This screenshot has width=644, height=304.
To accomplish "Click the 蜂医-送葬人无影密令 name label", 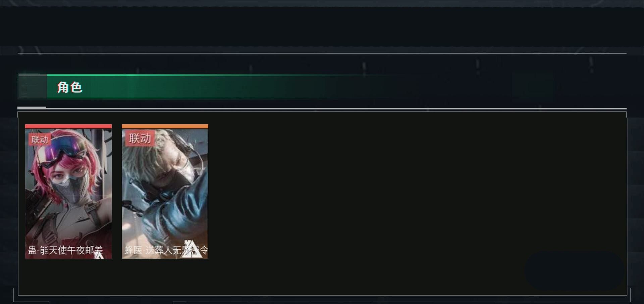I will tap(166, 250).
